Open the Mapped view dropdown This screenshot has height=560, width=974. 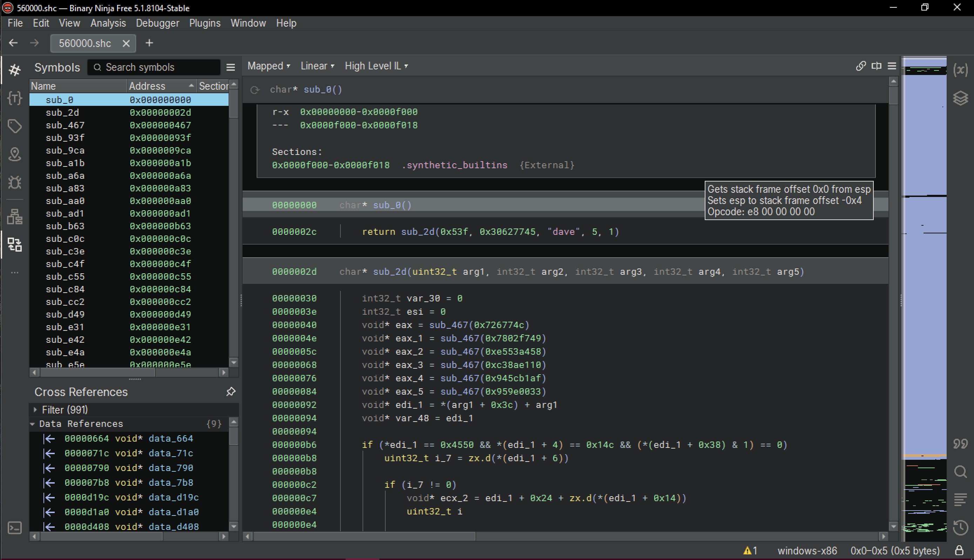pyautogui.click(x=269, y=66)
